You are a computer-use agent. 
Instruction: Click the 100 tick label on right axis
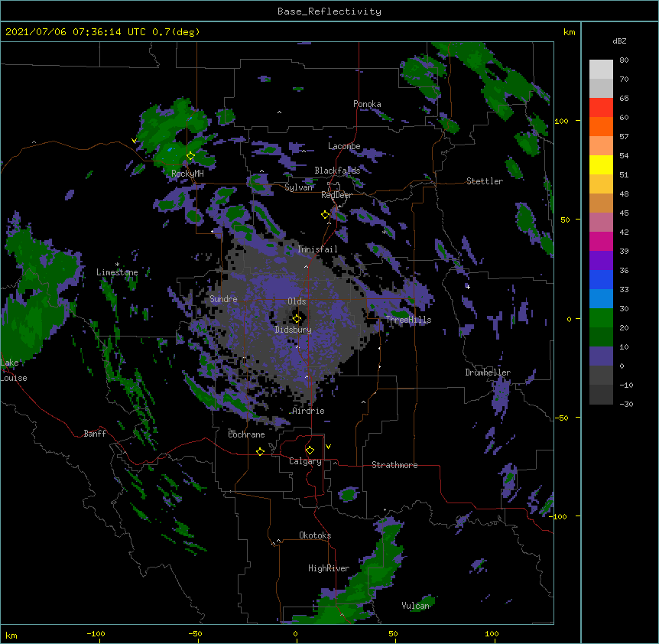561,121
